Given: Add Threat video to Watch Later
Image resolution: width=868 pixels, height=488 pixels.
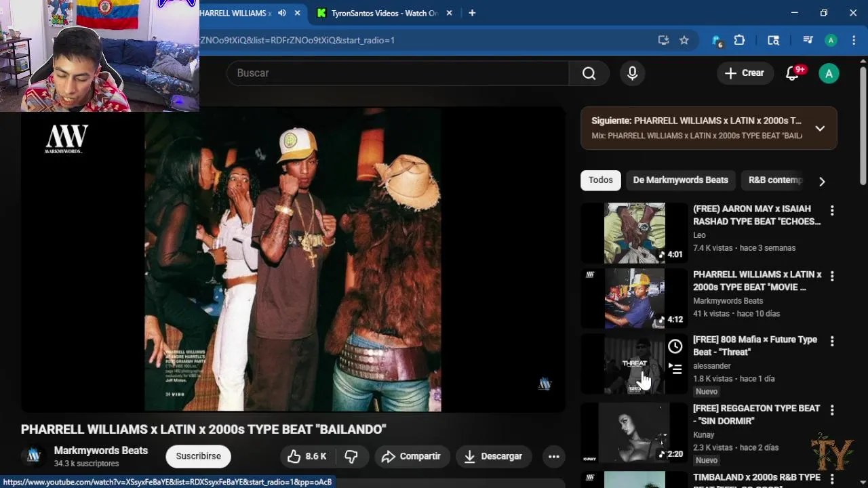Looking at the screenshot, I should click(x=675, y=346).
